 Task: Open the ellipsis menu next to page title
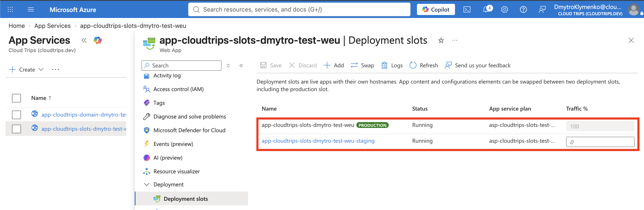tap(455, 40)
